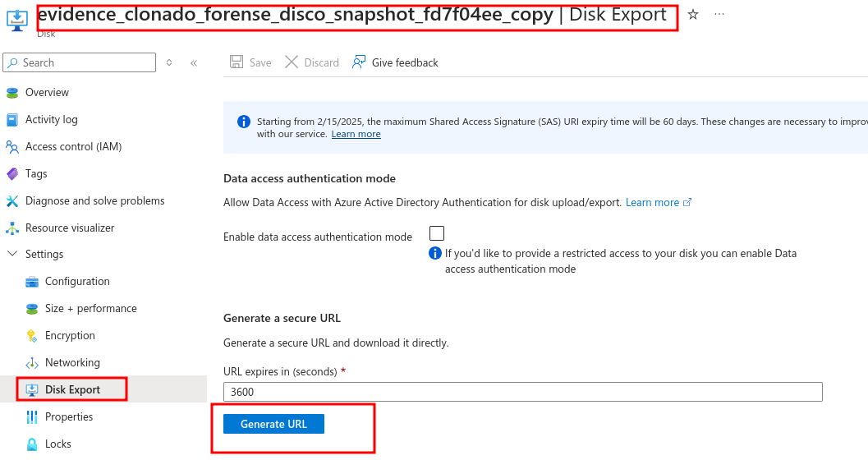
Task: Click the info icon in SAS notice banner
Action: point(244,122)
